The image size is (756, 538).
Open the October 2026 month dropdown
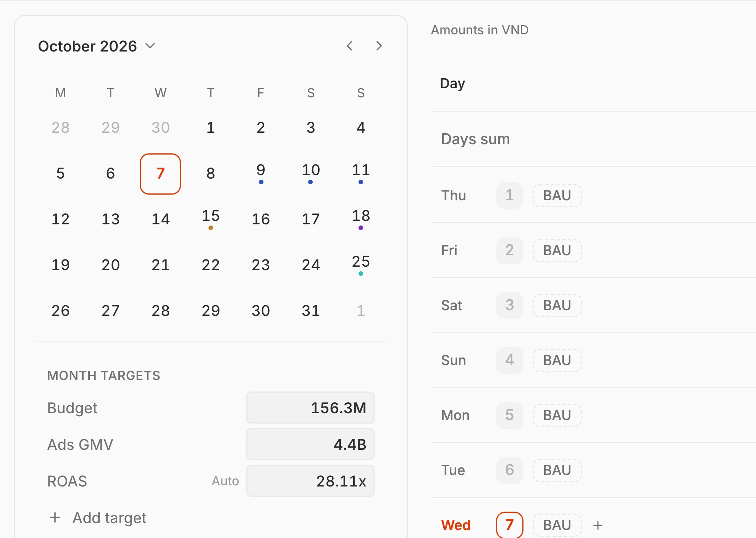[x=96, y=46]
